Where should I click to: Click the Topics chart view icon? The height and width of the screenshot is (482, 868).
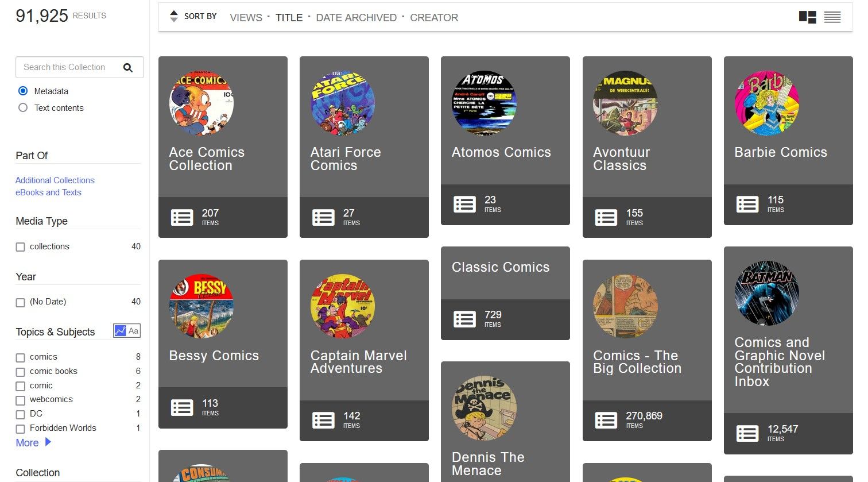[120, 330]
